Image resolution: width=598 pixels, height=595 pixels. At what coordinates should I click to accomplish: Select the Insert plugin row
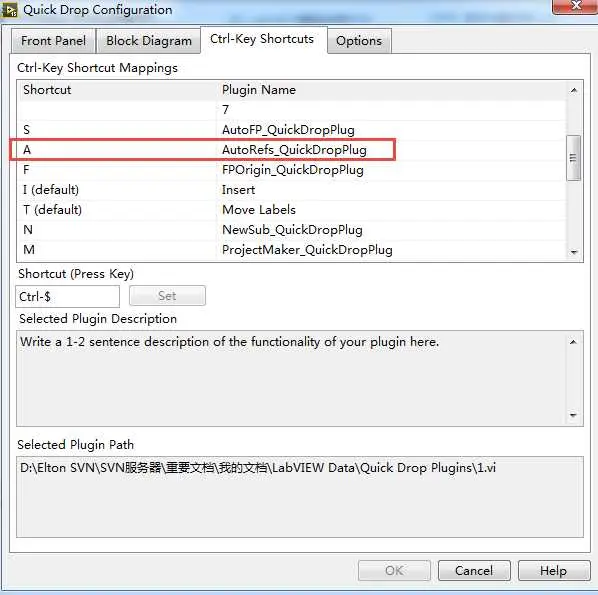tap(292, 190)
